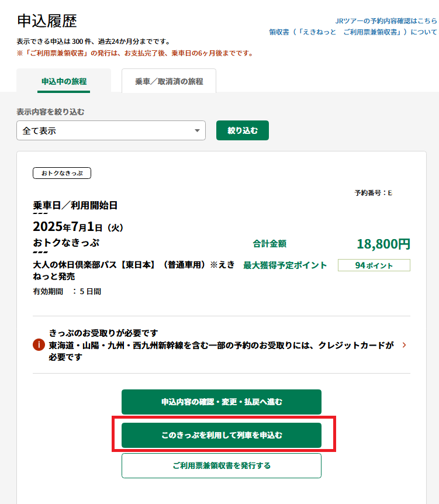Click the chevron arrow right of pickup notice

pyautogui.click(x=404, y=345)
